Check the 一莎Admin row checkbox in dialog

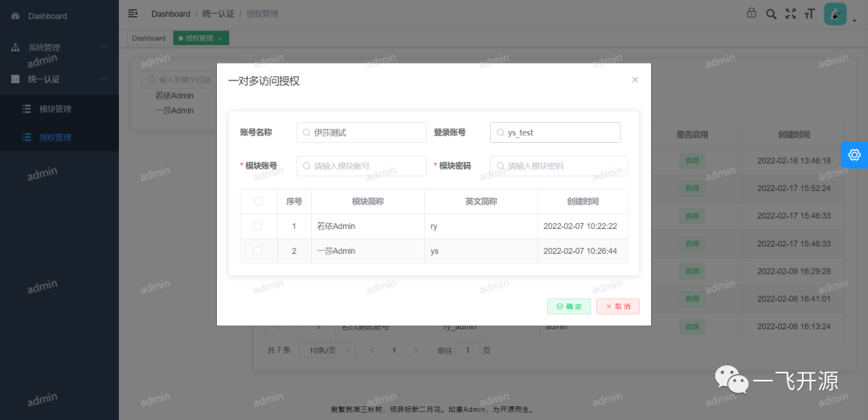click(x=257, y=251)
